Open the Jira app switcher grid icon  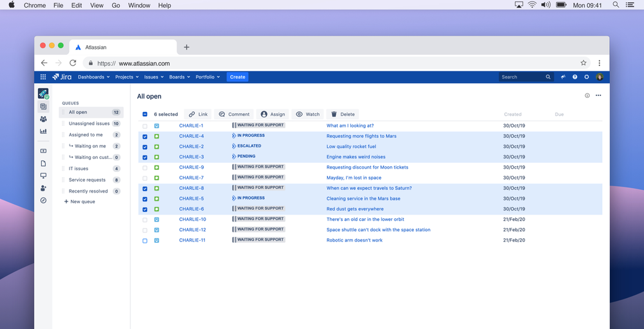[43, 77]
